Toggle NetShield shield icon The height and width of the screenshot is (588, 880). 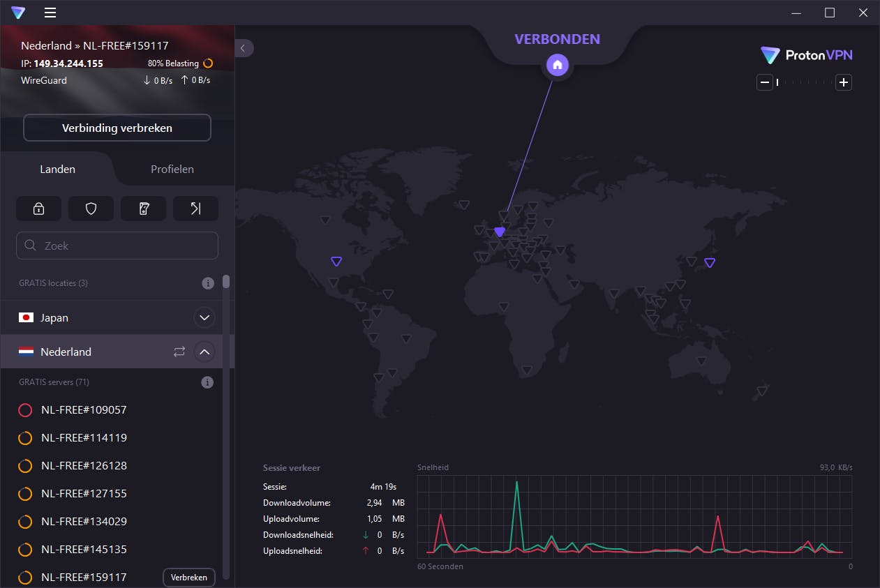[91, 209]
